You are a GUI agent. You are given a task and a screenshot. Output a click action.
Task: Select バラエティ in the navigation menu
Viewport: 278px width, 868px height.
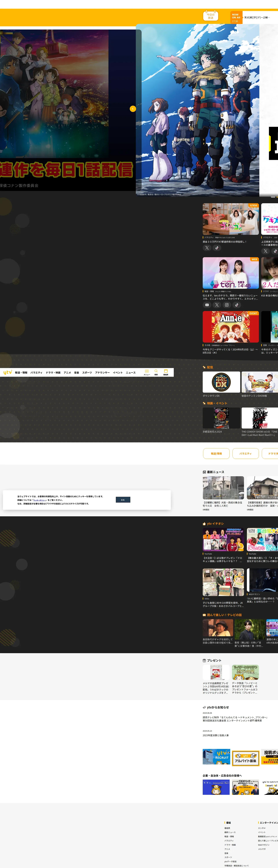pos(36,373)
